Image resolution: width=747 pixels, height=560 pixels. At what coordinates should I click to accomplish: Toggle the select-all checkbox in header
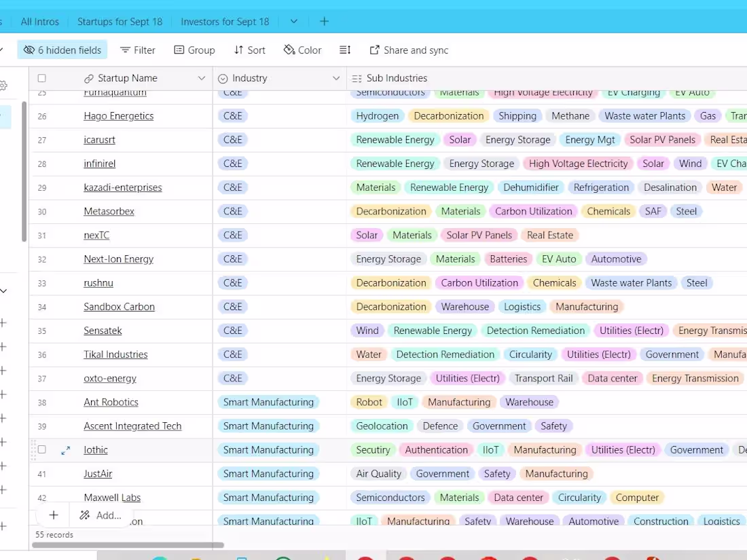pos(42,78)
